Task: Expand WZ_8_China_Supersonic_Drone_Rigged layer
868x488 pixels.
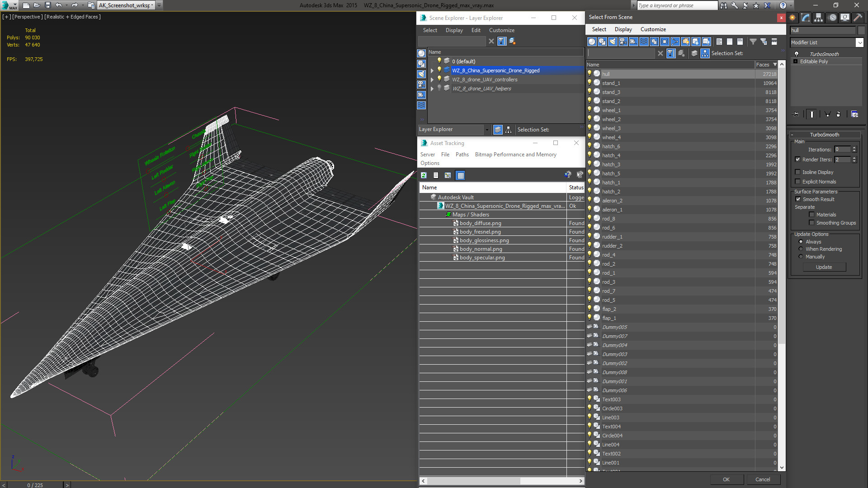Action: point(432,70)
